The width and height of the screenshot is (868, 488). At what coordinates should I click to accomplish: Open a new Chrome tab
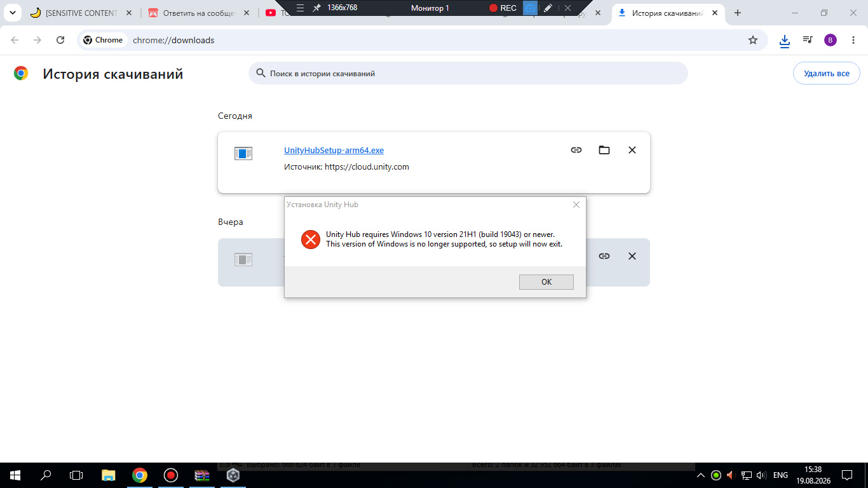pyautogui.click(x=738, y=13)
